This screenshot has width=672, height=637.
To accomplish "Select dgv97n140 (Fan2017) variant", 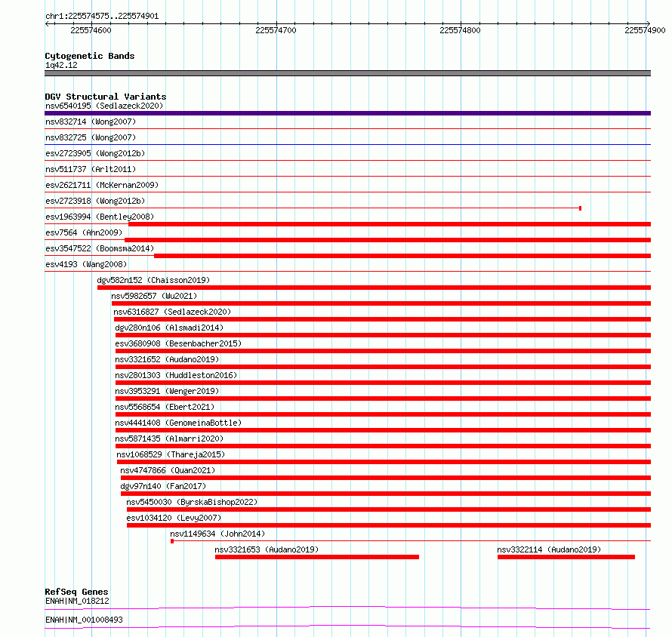I will coord(163,486).
